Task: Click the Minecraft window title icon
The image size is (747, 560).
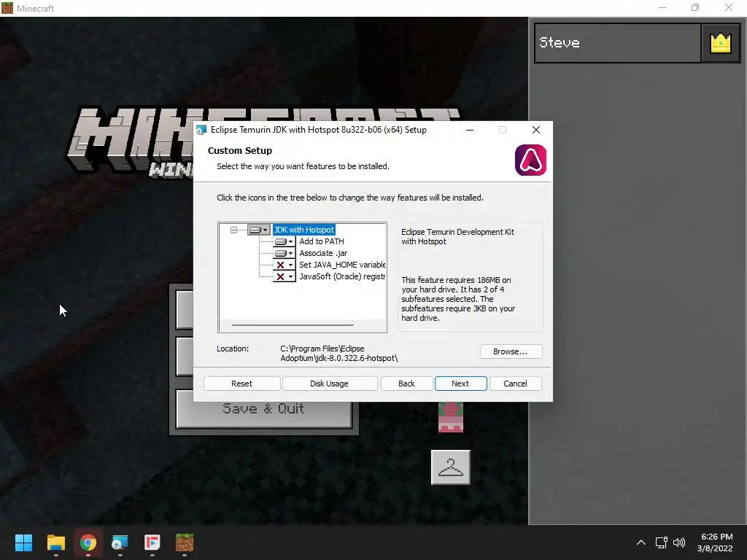Action: coord(7,8)
